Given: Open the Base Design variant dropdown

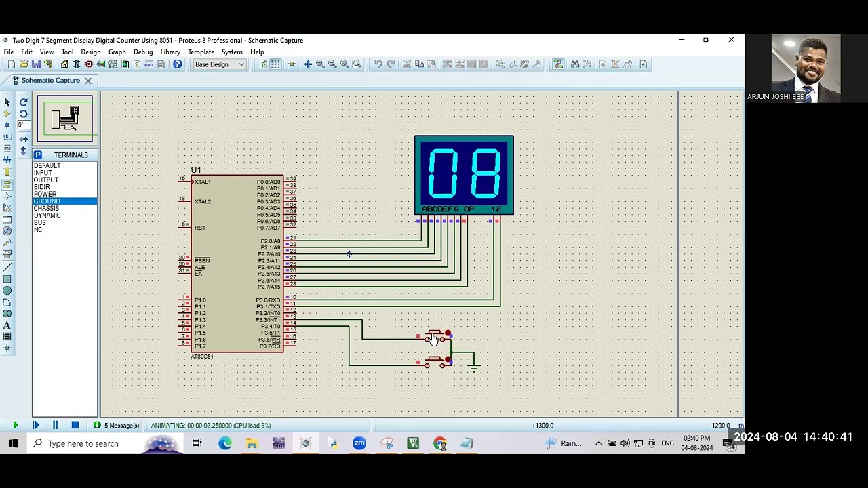Looking at the screenshot, I should pos(219,64).
